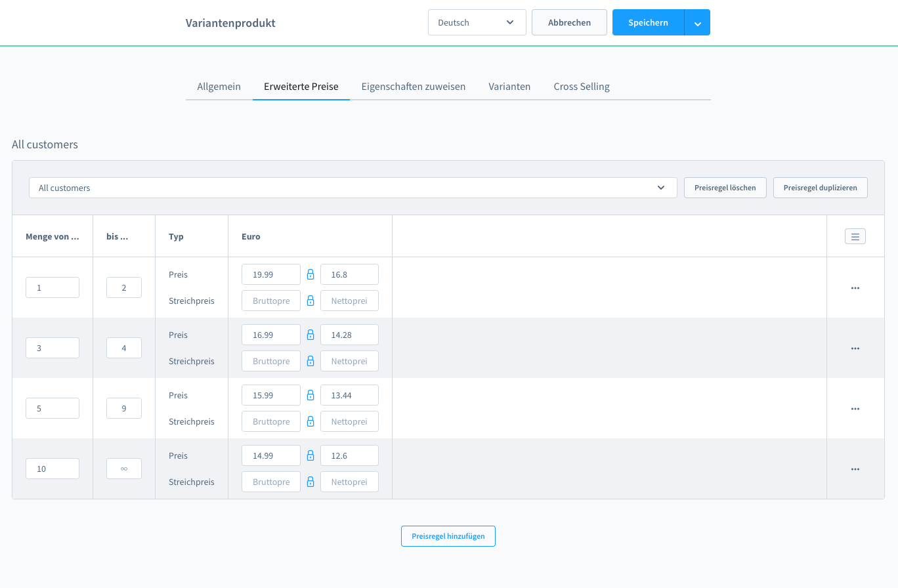The height and width of the screenshot is (588, 898).
Task: Open the Deutsch language dropdown
Action: [477, 22]
